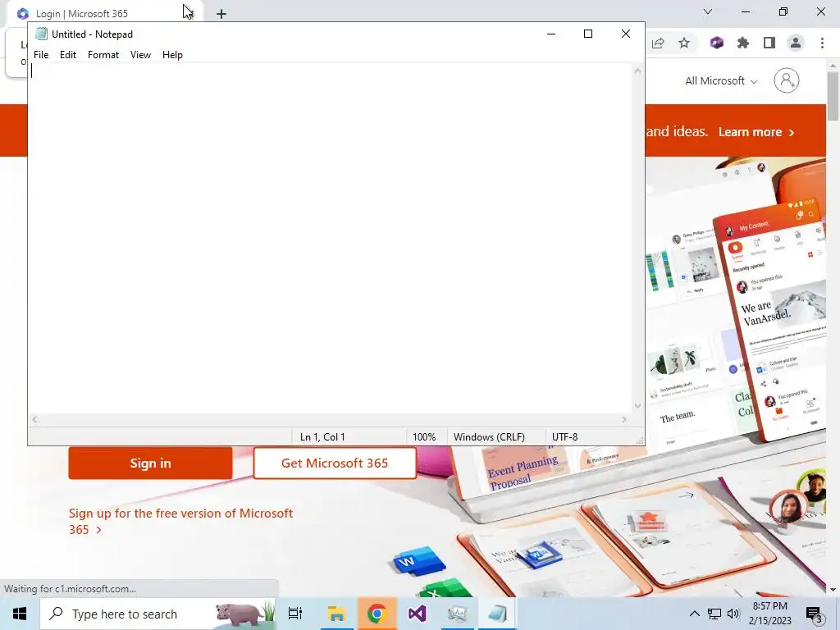Close the Notepad window
The image size is (840, 630).
click(x=626, y=34)
